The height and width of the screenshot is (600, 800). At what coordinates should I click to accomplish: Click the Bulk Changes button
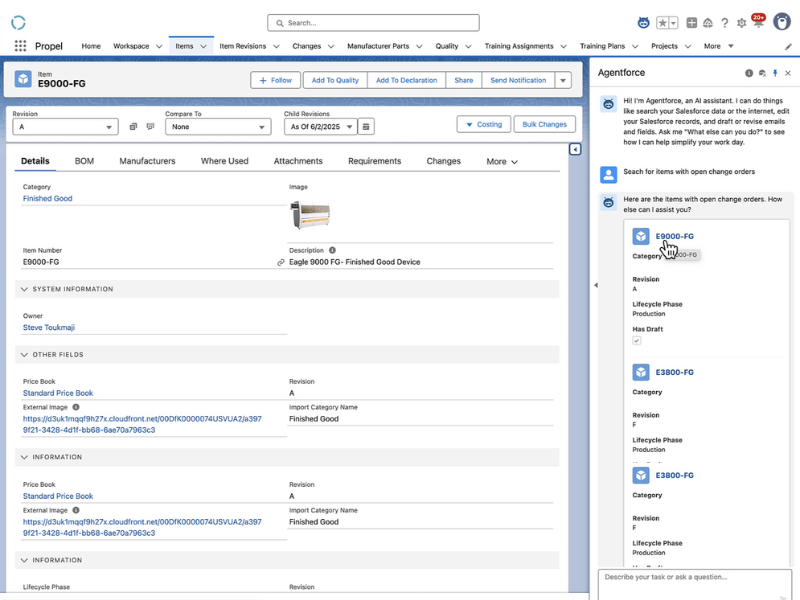point(544,124)
